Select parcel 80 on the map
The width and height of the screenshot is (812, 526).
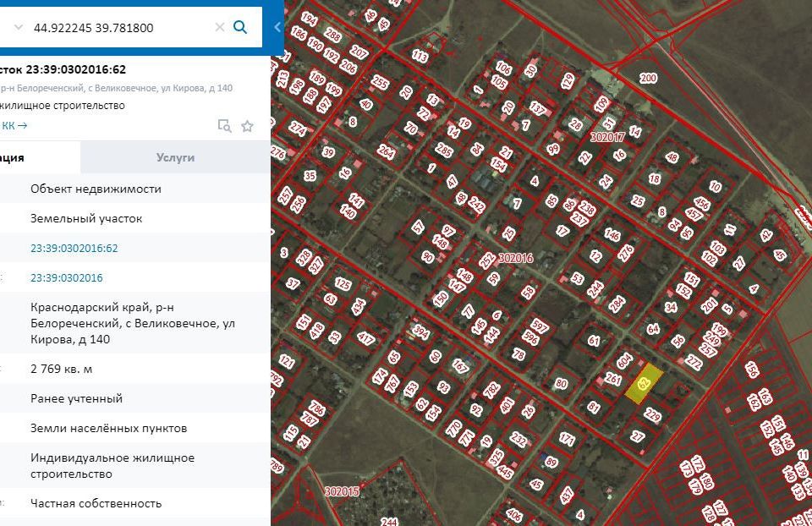pyautogui.click(x=560, y=384)
